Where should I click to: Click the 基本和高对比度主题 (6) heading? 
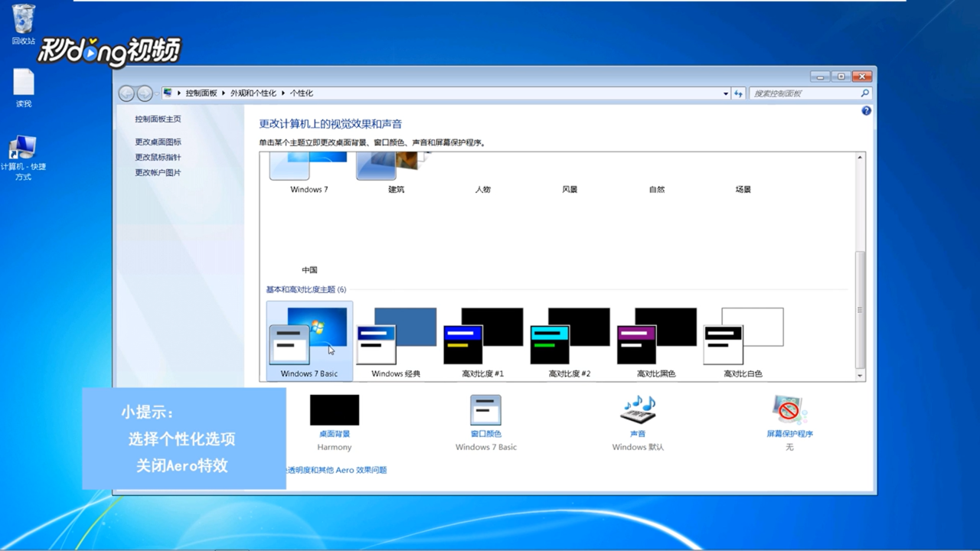click(306, 290)
